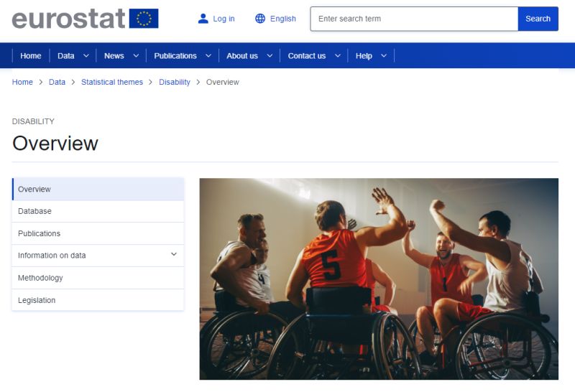Click the EU flag emblem
This screenshot has width=575, height=392.
coord(144,19)
